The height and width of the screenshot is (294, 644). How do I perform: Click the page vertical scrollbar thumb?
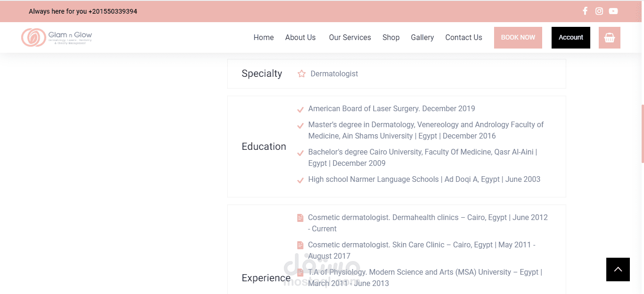pyautogui.click(x=642, y=134)
